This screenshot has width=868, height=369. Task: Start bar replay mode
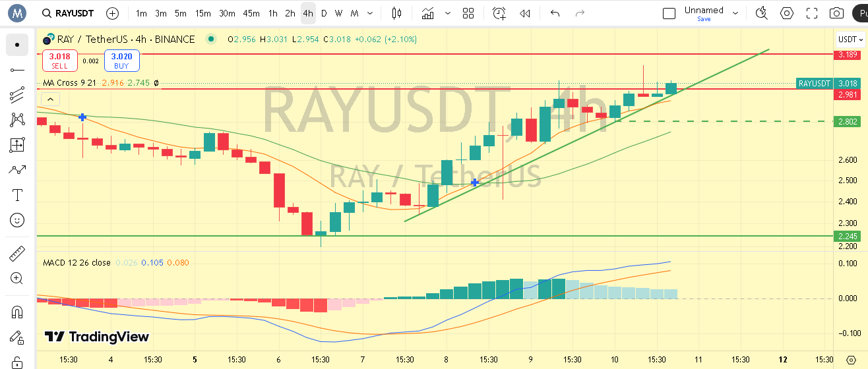pos(525,13)
